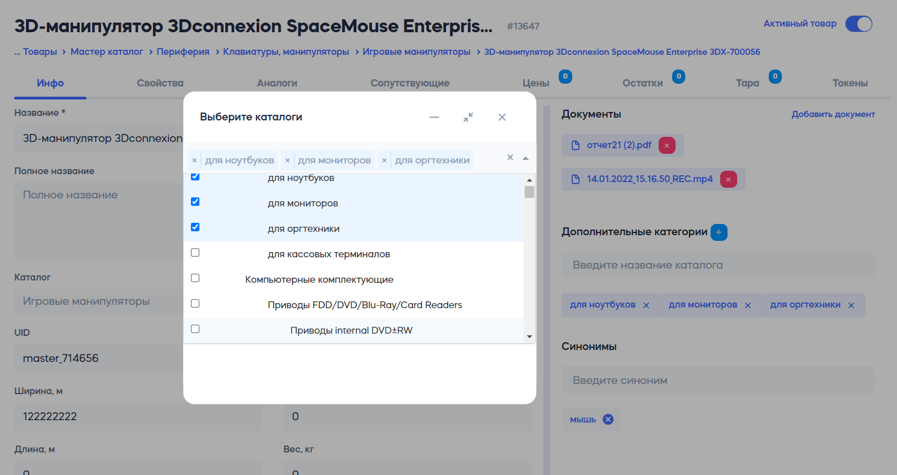Go to Клавиатуры, манипуляторы breadcrumb
Viewport: 897px width, 475px height.
(286, 52)
